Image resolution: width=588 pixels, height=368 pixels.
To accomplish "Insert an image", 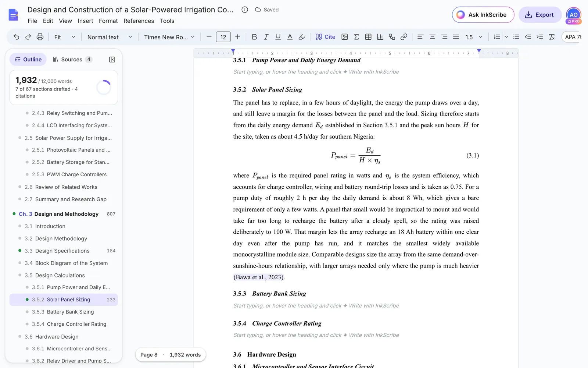I will coord(345,37).
